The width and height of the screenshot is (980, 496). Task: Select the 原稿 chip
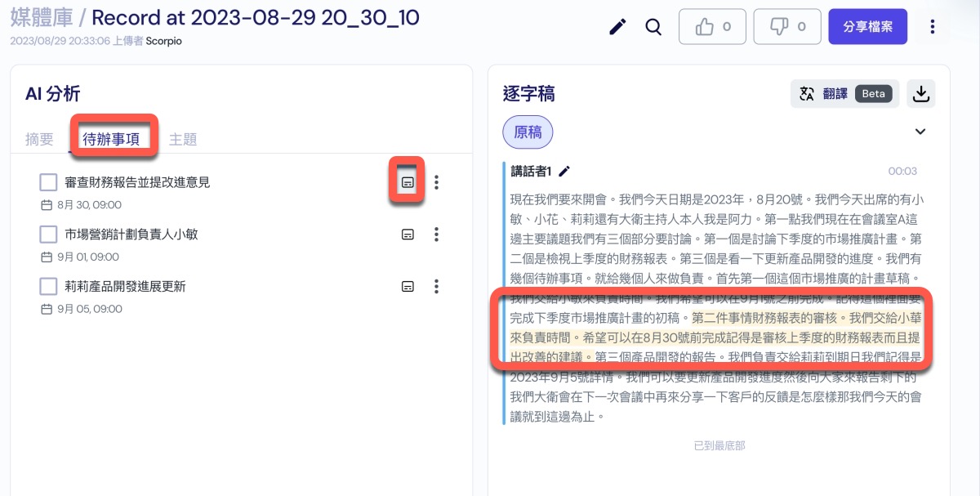tap(528, 132)
